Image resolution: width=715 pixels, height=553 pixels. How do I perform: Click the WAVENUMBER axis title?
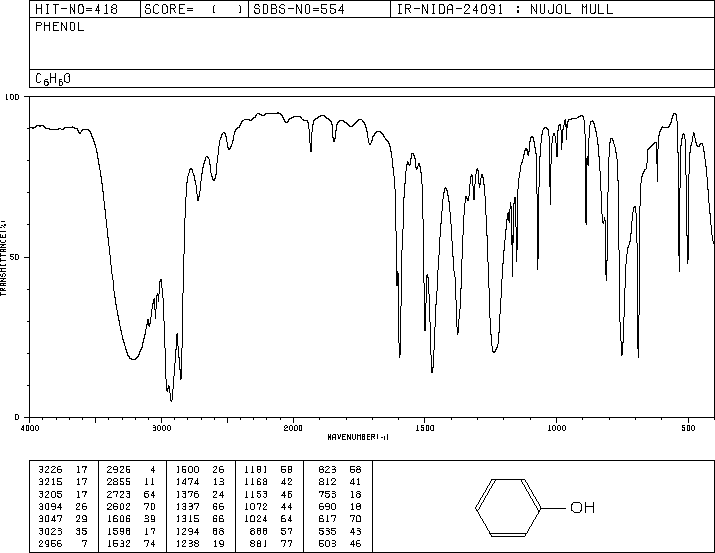pos(358,437)
